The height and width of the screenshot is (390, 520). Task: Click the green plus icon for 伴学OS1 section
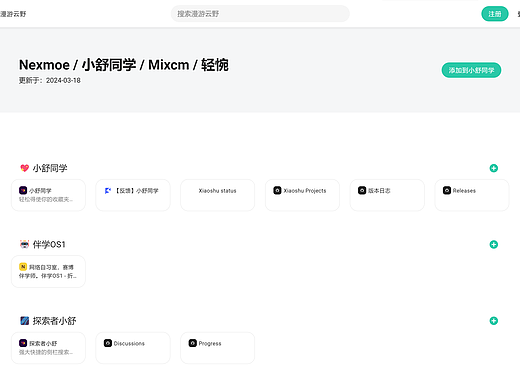coord(494,244)
